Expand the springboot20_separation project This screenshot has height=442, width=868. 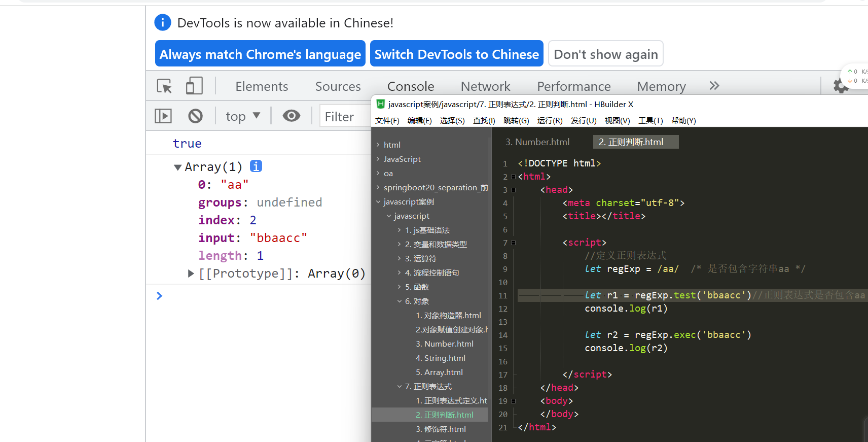378,187
